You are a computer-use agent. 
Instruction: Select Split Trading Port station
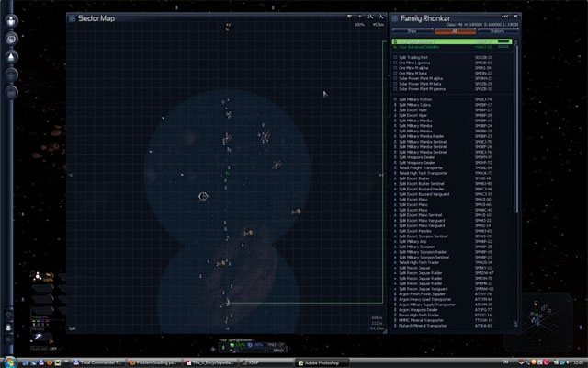pos(452,57)
